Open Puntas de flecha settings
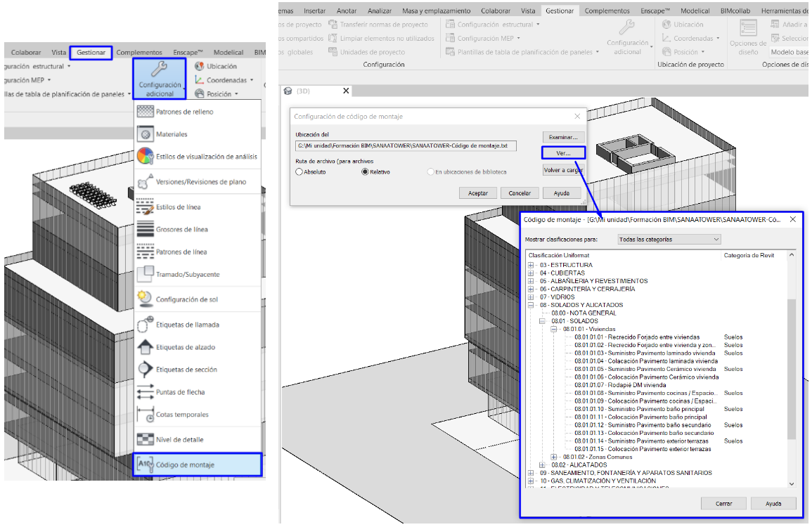 (172, 392)
